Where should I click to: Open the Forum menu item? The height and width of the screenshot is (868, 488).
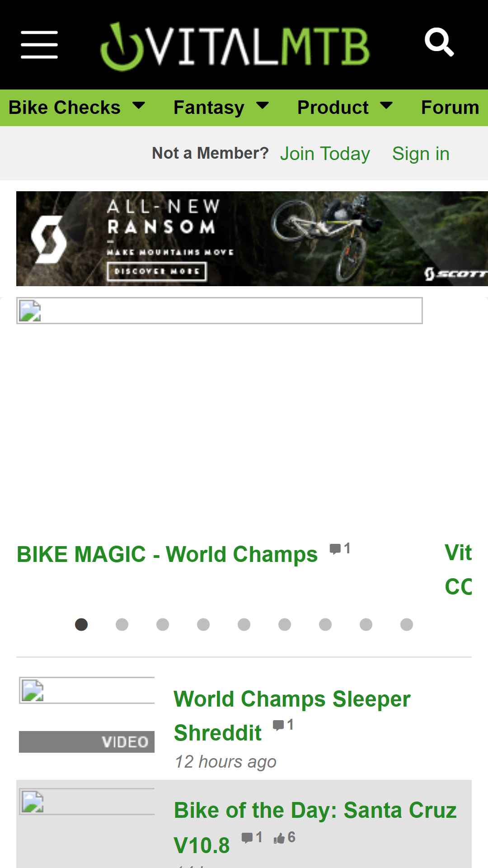coord(450,108)
